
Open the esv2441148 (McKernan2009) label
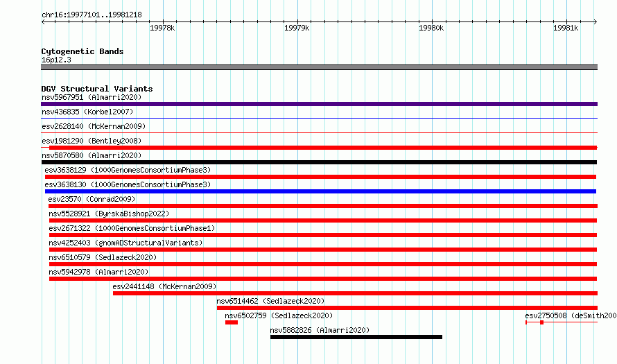[164, 286]
